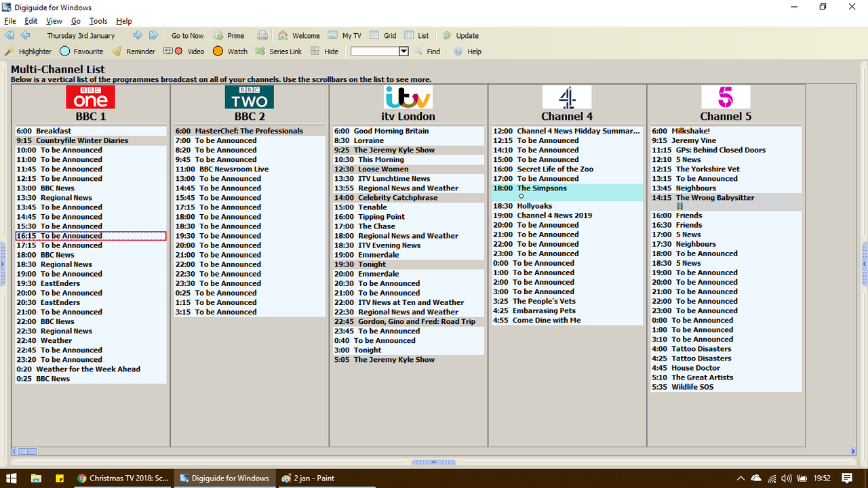Image resolution: width=868 pixels, height=488 pixels.
Task: Click the printer icon
Action: tap(262, 35)
